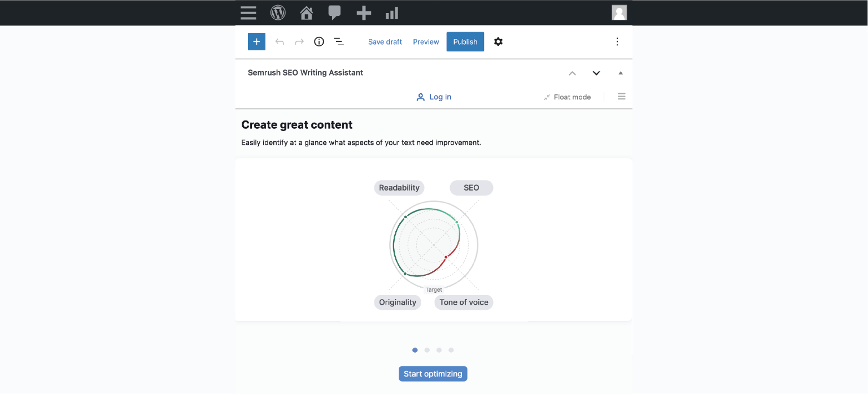Click the Tone of voice label
868x394 pixels.
click(464, 302)
